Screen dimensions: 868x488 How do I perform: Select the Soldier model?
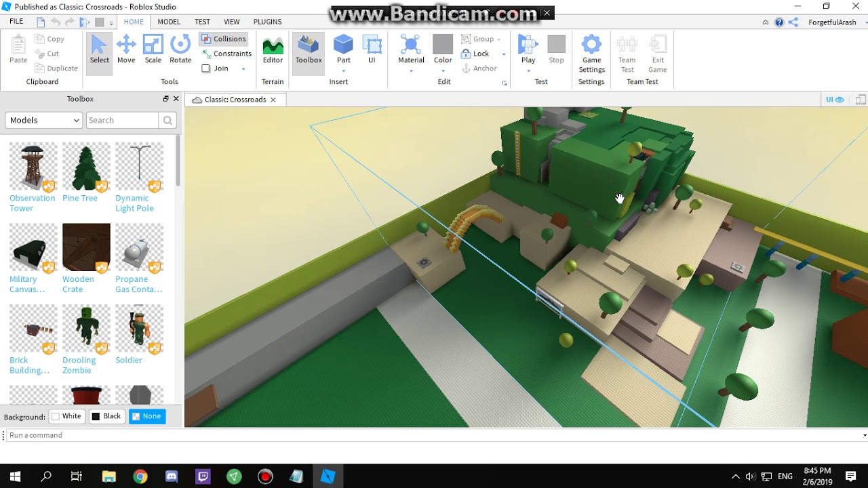tap(138, 334)
